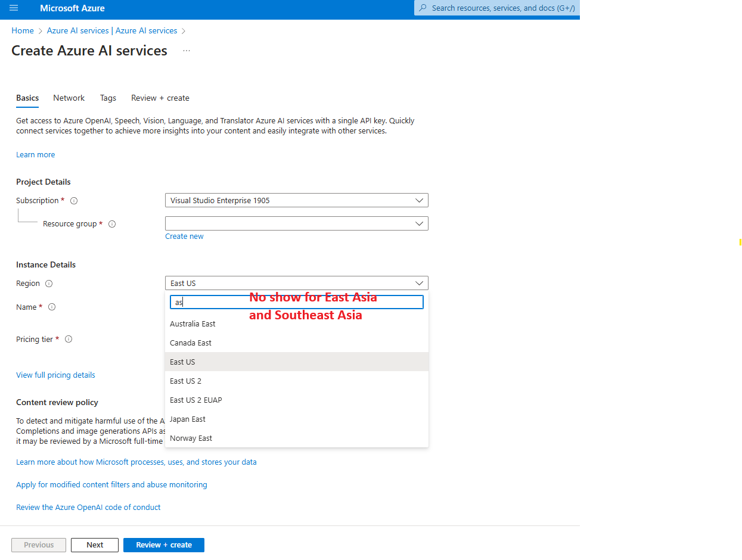
Task: Click the info icon next to Region
Action: (49, 284)
